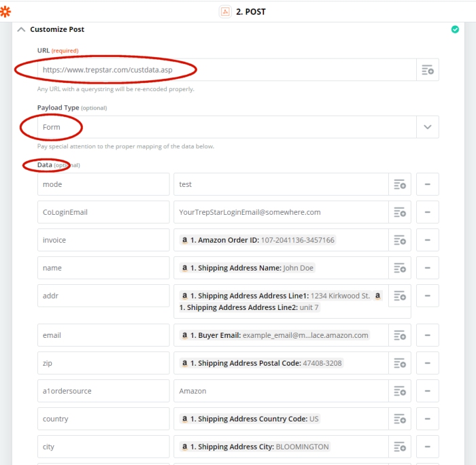Remove the email data row
This screenshot has width=476, height=465.
[x=428, y=335]
